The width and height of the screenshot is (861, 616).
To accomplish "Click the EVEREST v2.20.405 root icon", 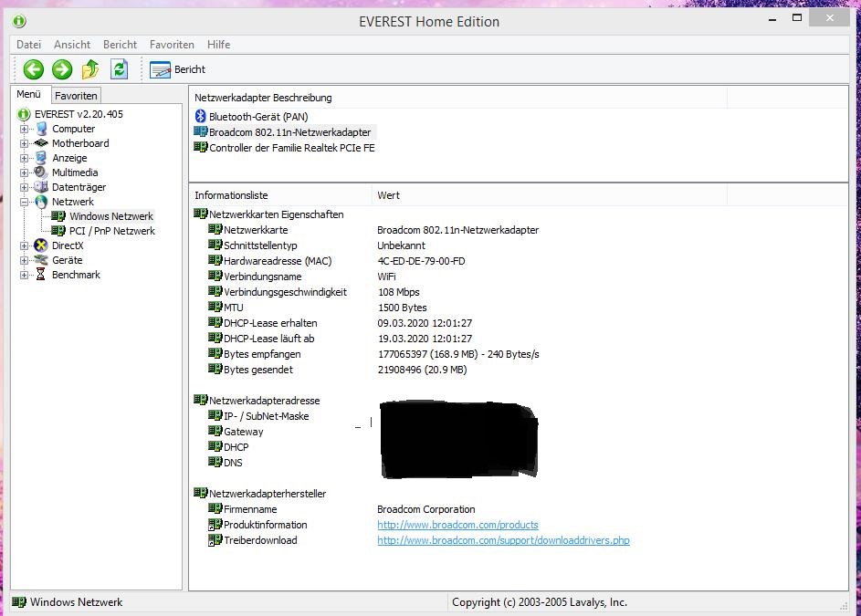I will click(24, 114).
